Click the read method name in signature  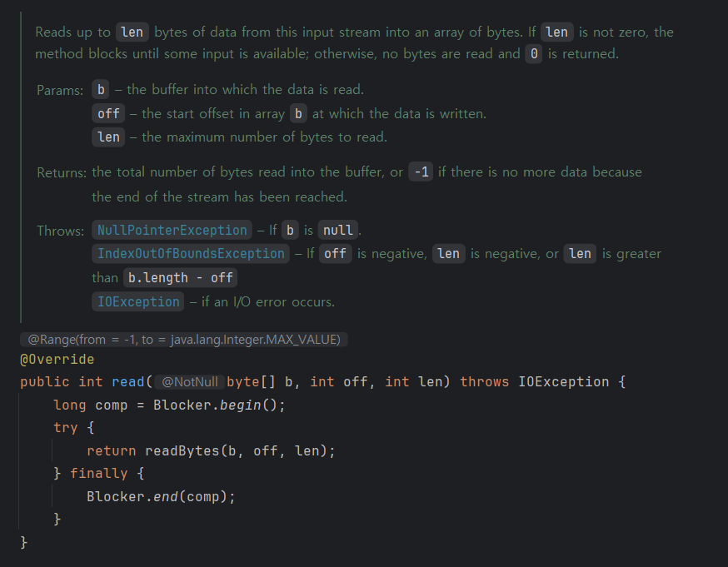(127, 382)
